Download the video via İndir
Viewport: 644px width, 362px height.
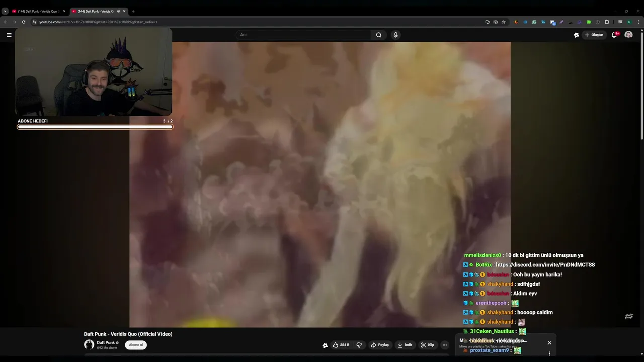405,345
